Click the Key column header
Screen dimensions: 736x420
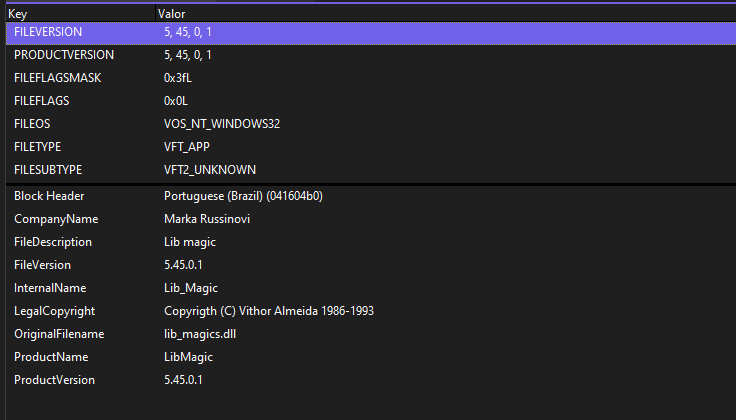(x=17, y=14)
